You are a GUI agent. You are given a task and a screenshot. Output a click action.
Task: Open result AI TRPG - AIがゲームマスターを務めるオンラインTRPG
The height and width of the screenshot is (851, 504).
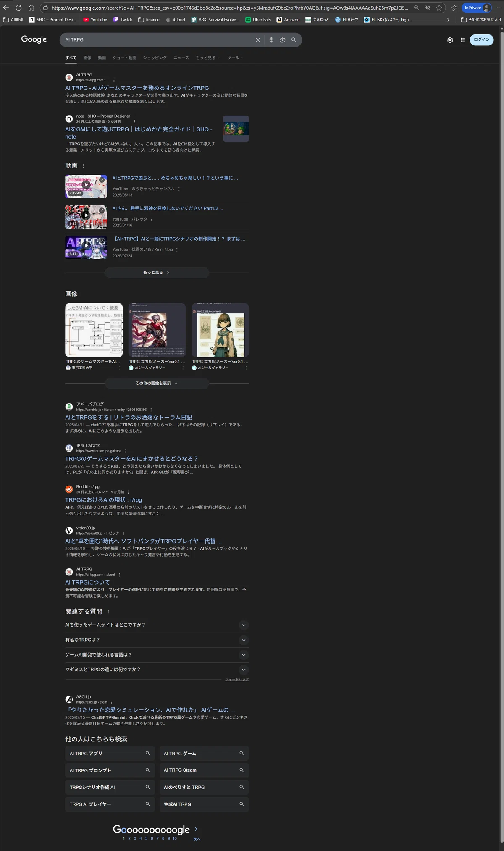point(137,88)
